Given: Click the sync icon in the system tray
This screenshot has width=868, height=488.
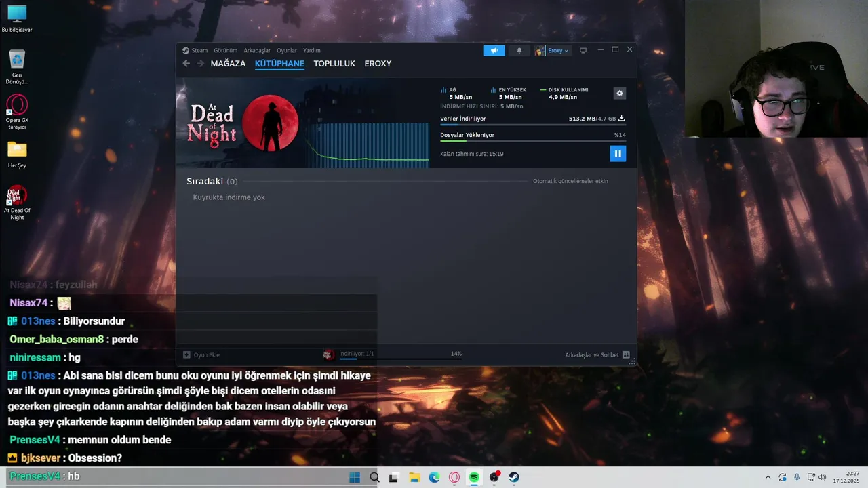Looking at the screenshot, I should pos(783,477).
